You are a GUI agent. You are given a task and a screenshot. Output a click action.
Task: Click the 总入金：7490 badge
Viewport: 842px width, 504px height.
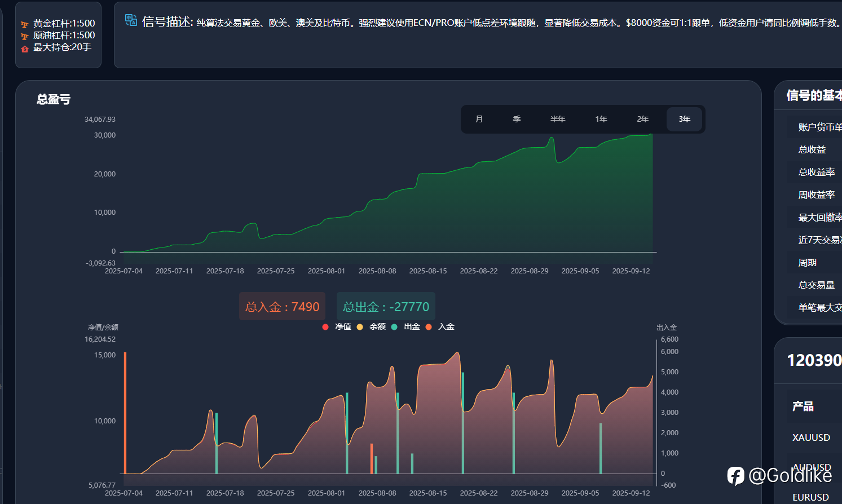283,307
